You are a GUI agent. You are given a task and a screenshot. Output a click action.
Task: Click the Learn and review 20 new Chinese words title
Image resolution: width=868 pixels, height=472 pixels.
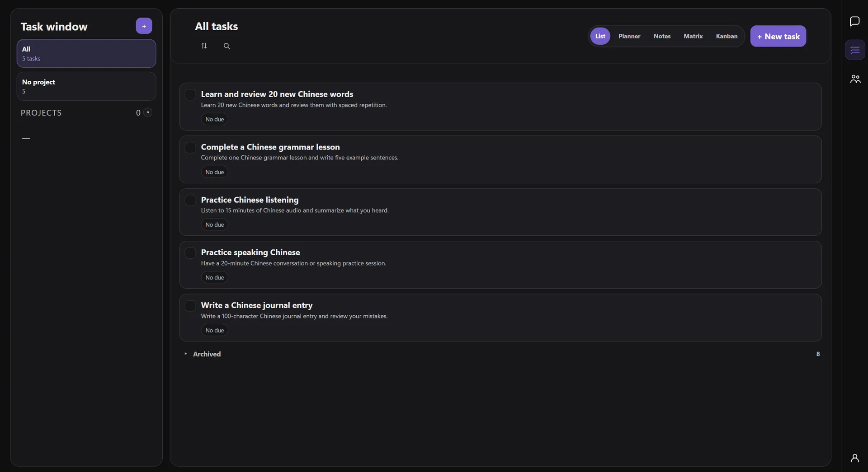pos(277,94)
